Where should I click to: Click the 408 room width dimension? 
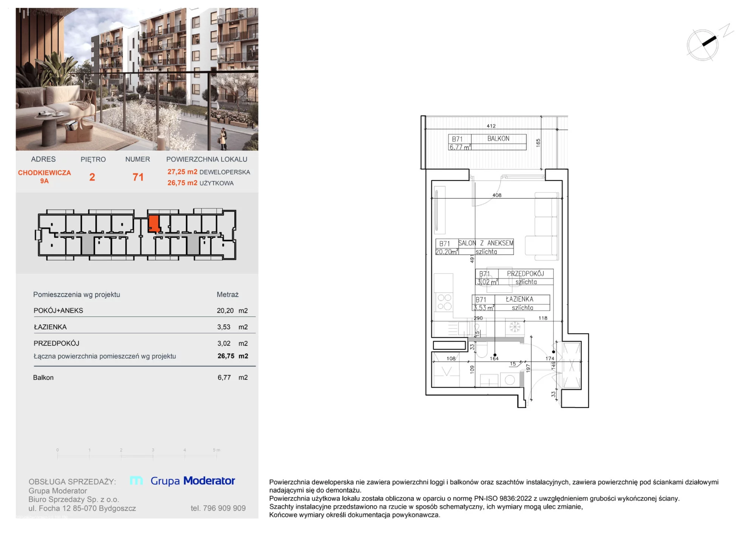point(497,195)
